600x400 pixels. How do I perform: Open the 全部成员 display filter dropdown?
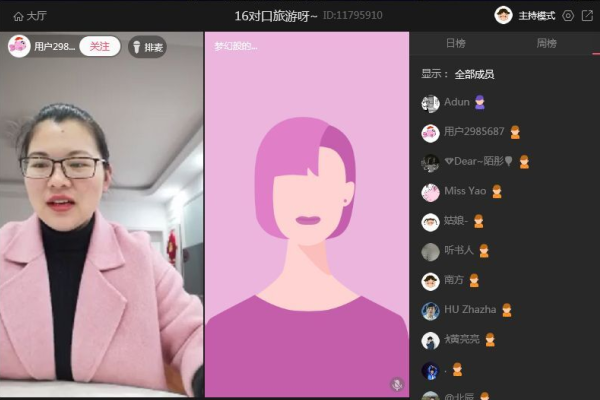pos(474,74)
